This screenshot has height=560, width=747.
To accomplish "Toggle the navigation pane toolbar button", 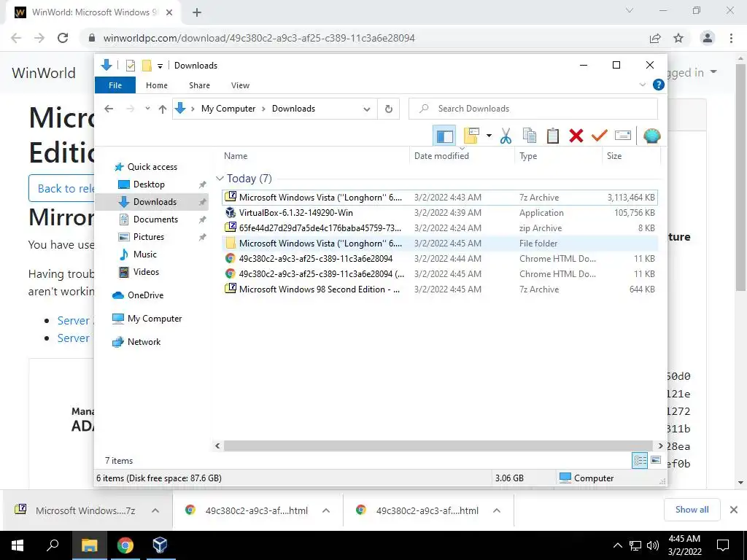I will point(444,136).
